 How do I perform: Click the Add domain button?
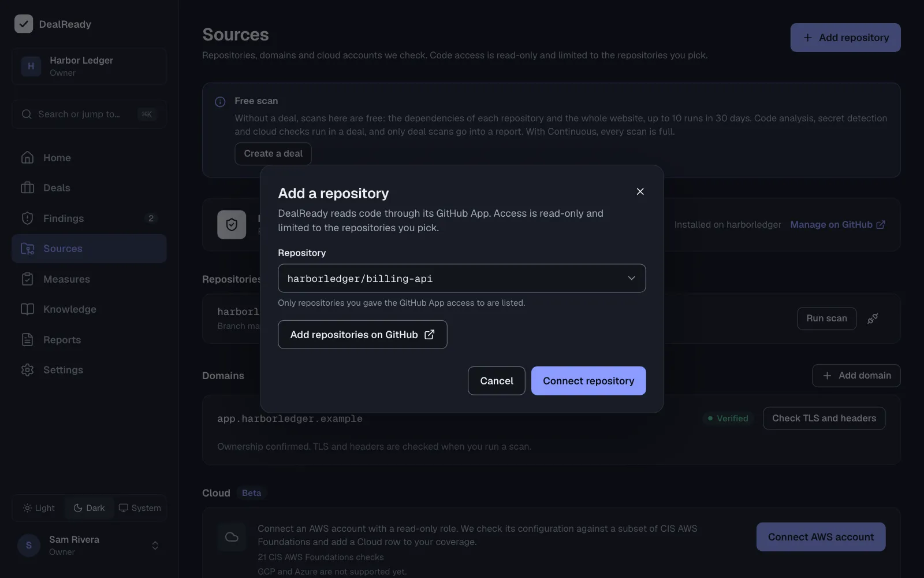point(856,376)
